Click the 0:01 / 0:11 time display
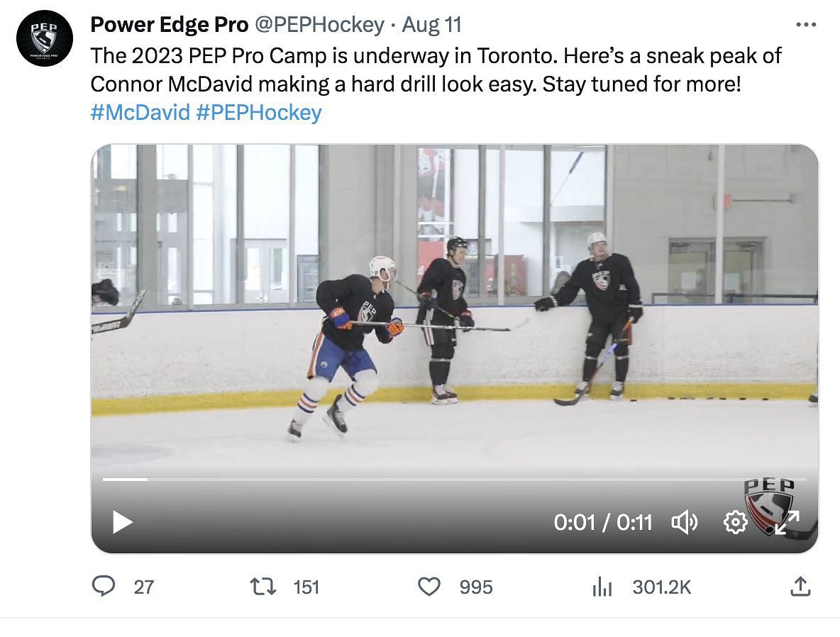This screenshot has width=840, height=637. coord(602,523)
